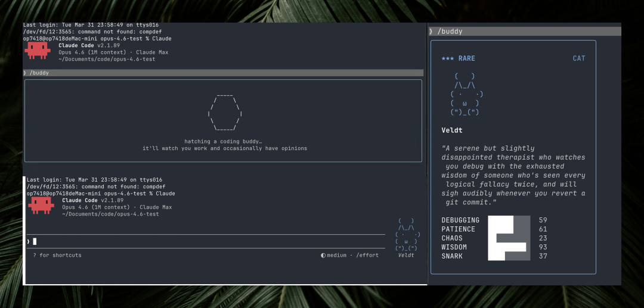This screenshot has width=644, height=308.
Task: Click the half-circle effort level icon
Action: [x=323, y=256]
